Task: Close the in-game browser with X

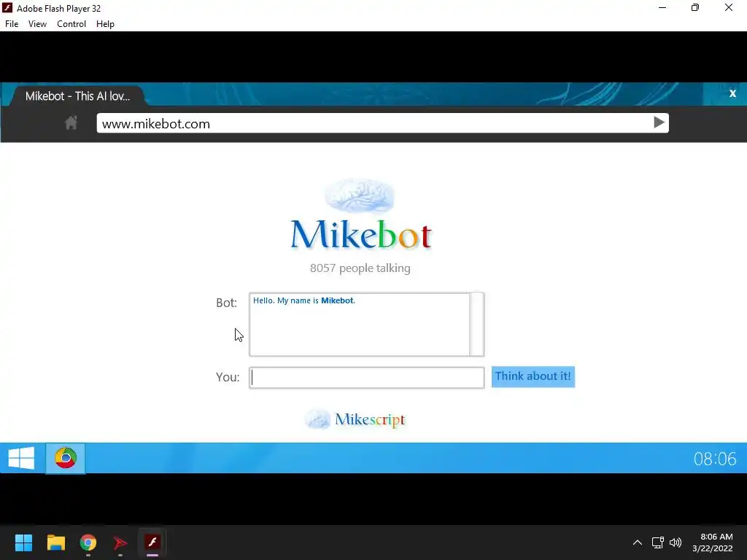Action: tap(732, 93)
